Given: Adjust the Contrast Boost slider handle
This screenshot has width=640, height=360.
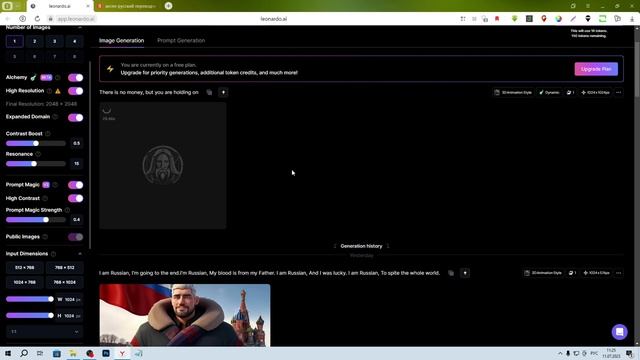Looking at the screenshot, I should coord(36,143).
